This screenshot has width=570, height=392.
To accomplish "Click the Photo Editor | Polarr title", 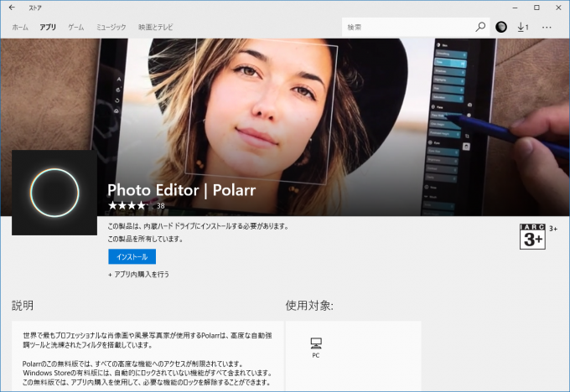I will pyautogui.click(x=181, y=190).
